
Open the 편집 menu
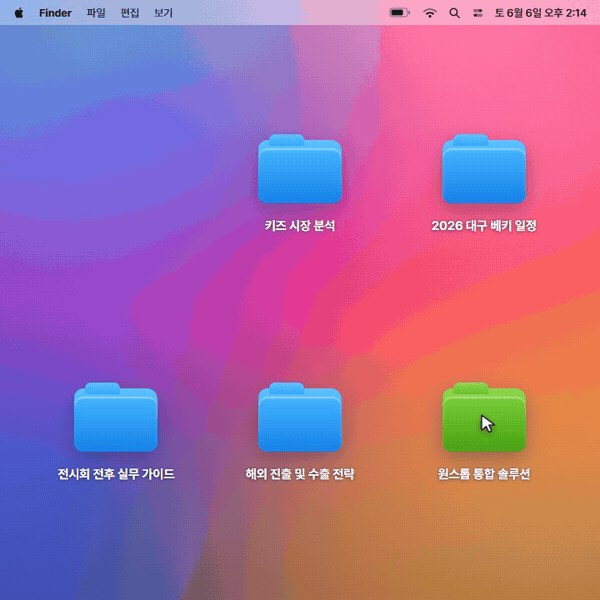130,13
